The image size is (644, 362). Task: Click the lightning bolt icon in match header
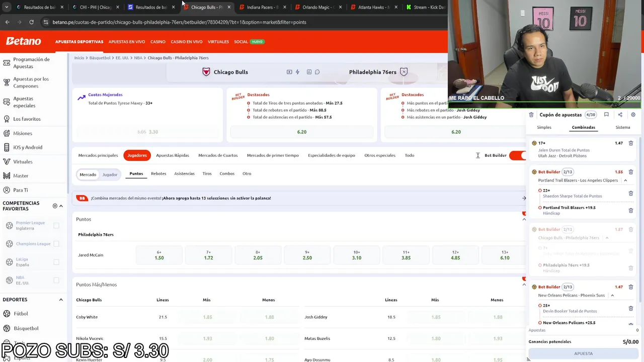tap(297, 72)
